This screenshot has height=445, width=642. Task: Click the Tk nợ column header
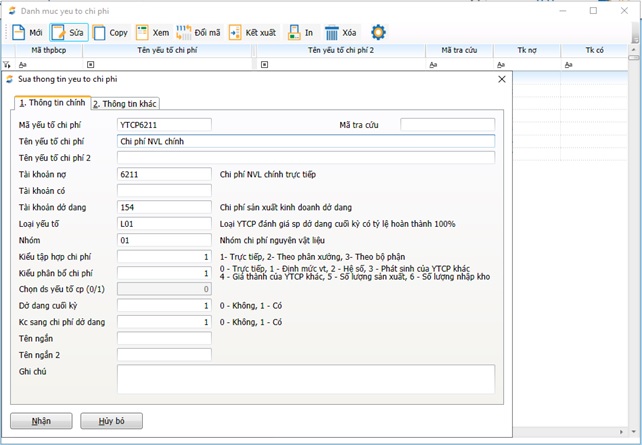(x=526, y=49)
